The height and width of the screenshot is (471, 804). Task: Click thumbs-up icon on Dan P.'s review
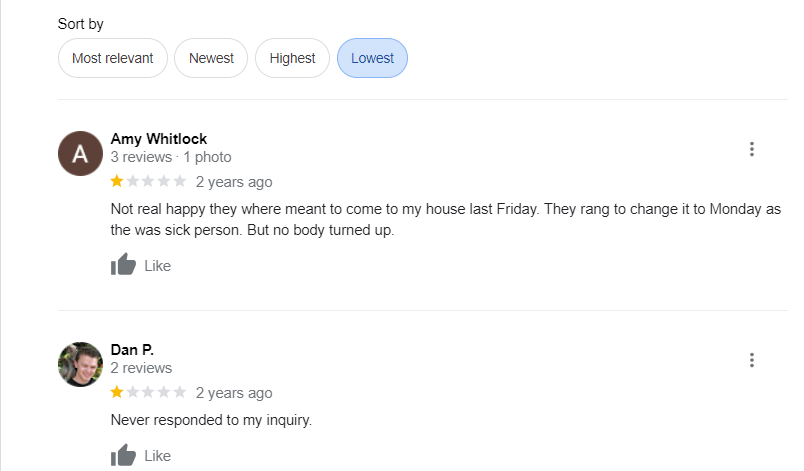[x=123, y=456]
